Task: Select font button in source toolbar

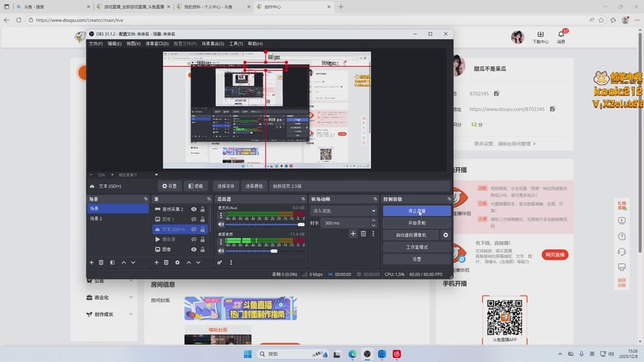Action: tap(225, 186)
